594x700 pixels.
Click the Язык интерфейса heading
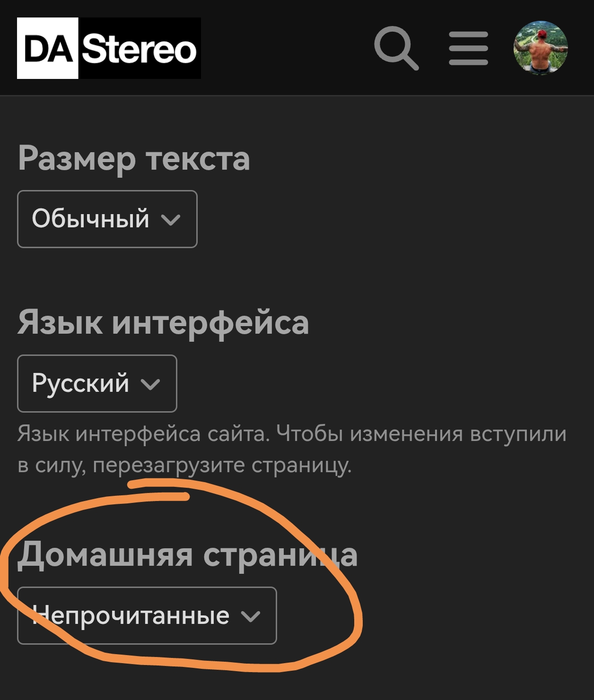pos(163,323)
